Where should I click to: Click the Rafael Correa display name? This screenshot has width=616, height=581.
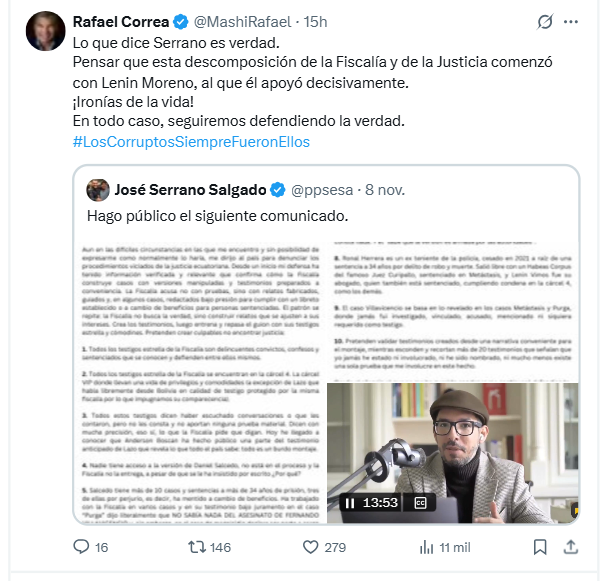(x=130, y=22)
